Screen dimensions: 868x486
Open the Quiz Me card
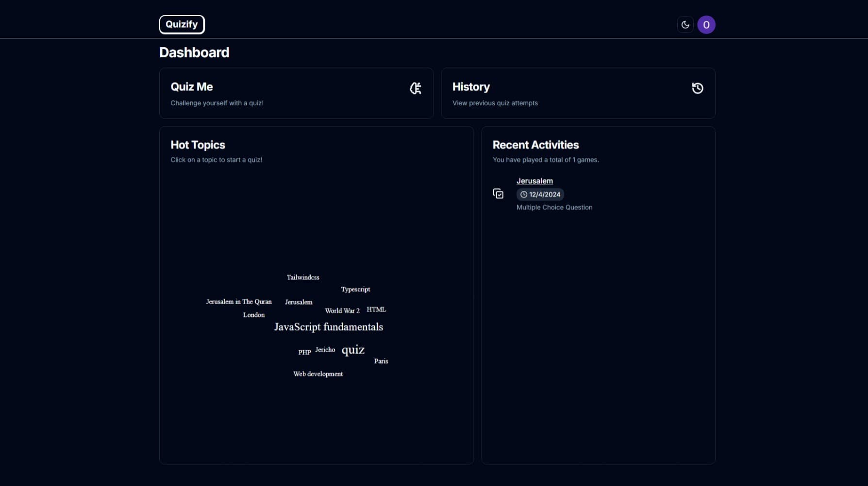pos(296,94)
